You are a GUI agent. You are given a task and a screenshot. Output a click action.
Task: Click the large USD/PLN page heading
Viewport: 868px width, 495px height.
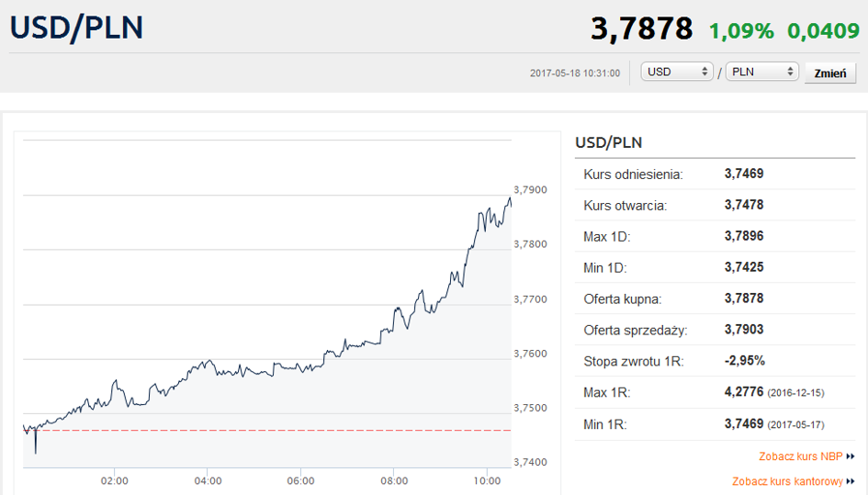(x=77, y=27)
